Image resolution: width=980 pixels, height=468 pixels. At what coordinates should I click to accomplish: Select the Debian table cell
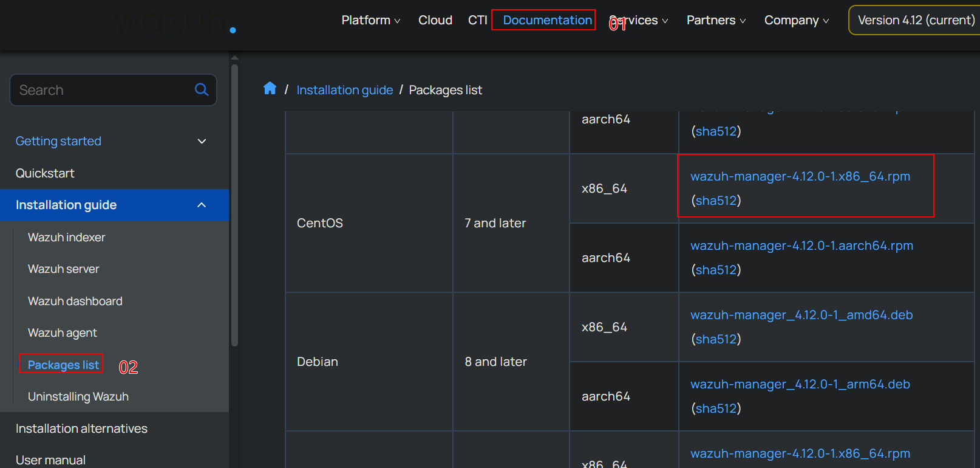[369, 362]
